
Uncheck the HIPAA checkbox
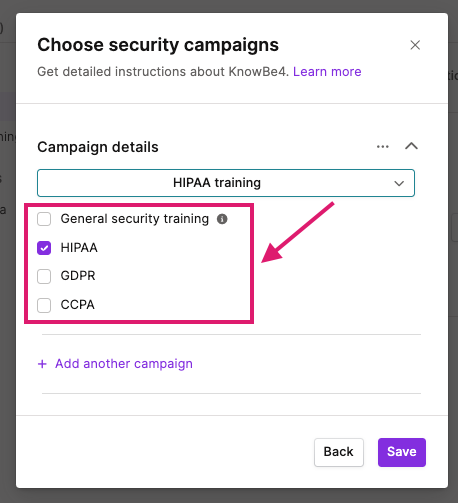click(x=44, y=248)
